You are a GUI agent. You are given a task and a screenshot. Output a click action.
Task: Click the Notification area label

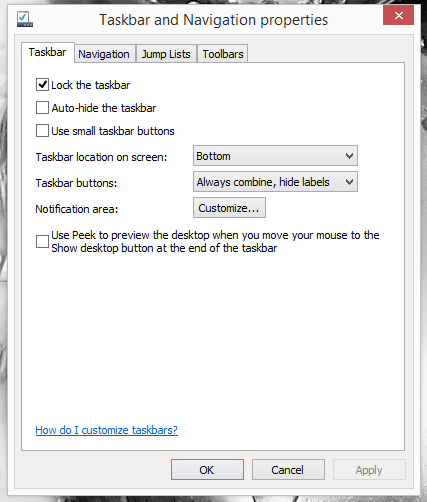(x=77, y=209)
